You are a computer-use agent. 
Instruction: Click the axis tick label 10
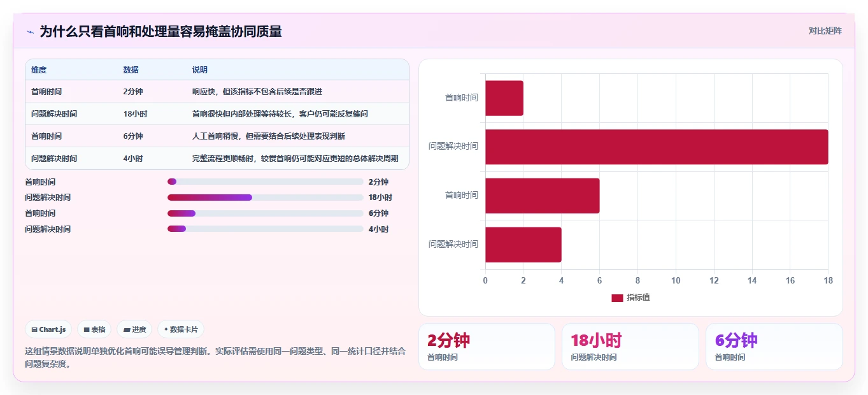[x=676, y=281]
